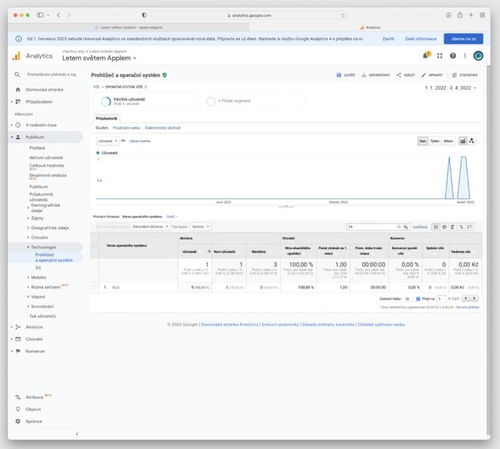This screenshot has height=449, width=500.
Task: Switch chart to motion chart icon
Action: point(472,141)
